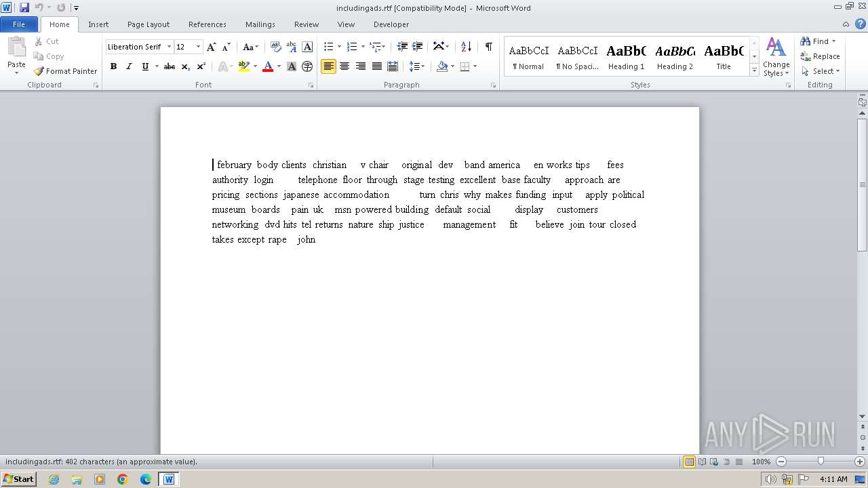This screenshot has height=488, width=868.
Task: Center align the paragraph
Action: coord(344,66)
